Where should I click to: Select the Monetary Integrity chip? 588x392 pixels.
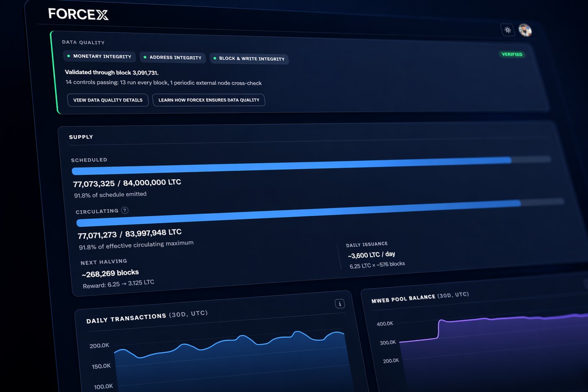[x=99, y=56]
